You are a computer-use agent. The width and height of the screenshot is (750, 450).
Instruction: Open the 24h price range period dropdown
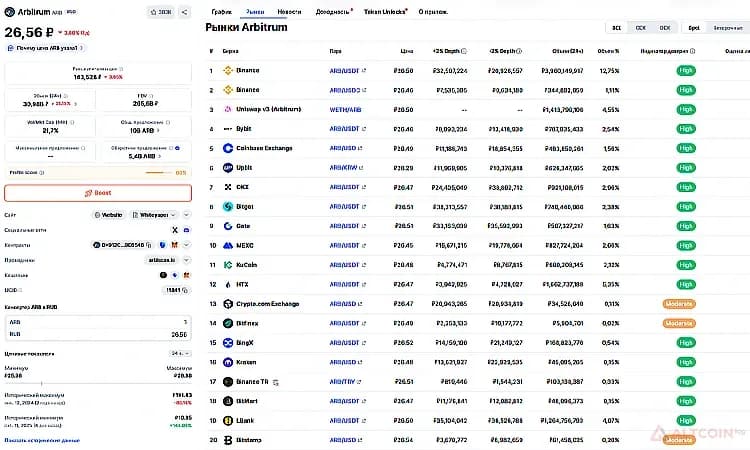(x=181, y=353)
